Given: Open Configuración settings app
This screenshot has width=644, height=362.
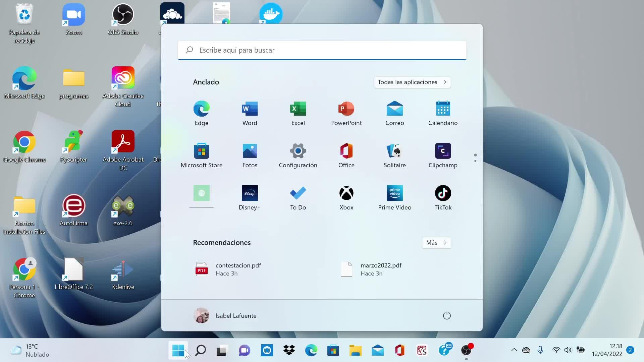Looking at the screenshot, I should click(x=298, y=156).
